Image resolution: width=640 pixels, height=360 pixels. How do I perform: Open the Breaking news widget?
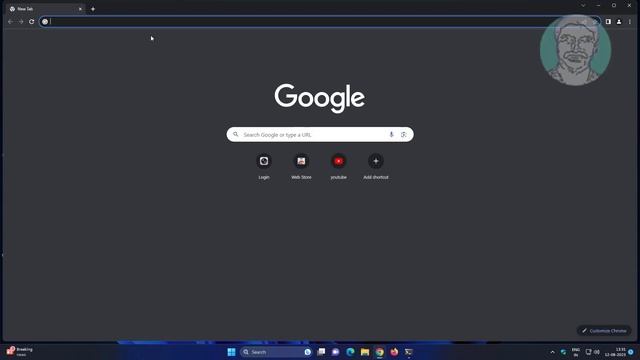(x=20, y=351)
